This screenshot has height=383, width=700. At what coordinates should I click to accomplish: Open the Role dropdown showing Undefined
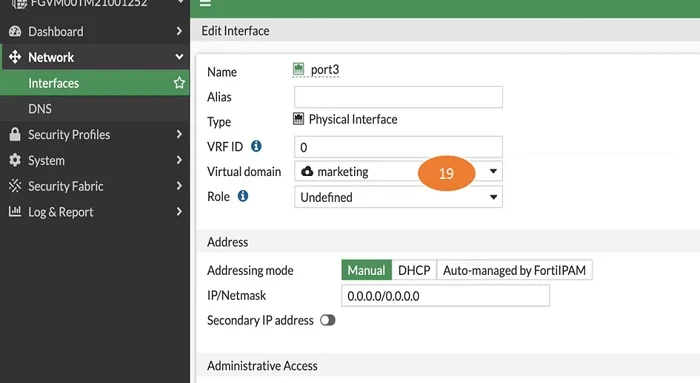tap(398, 197)
